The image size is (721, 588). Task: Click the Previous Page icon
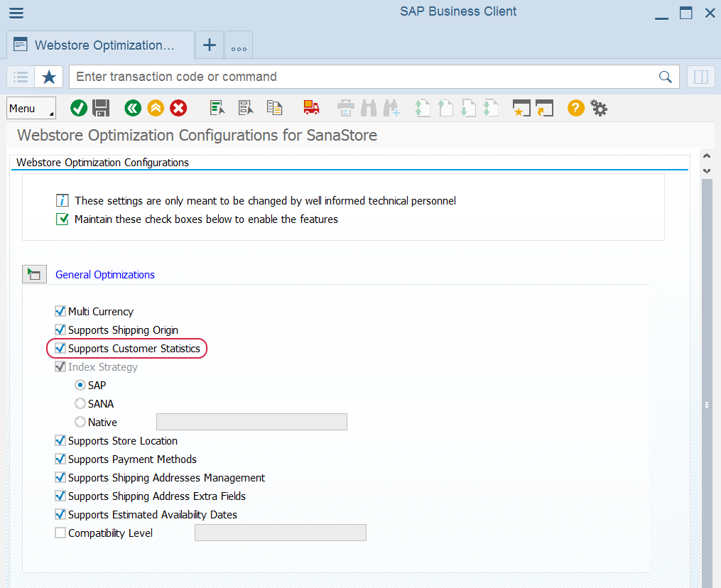point(445,109)
